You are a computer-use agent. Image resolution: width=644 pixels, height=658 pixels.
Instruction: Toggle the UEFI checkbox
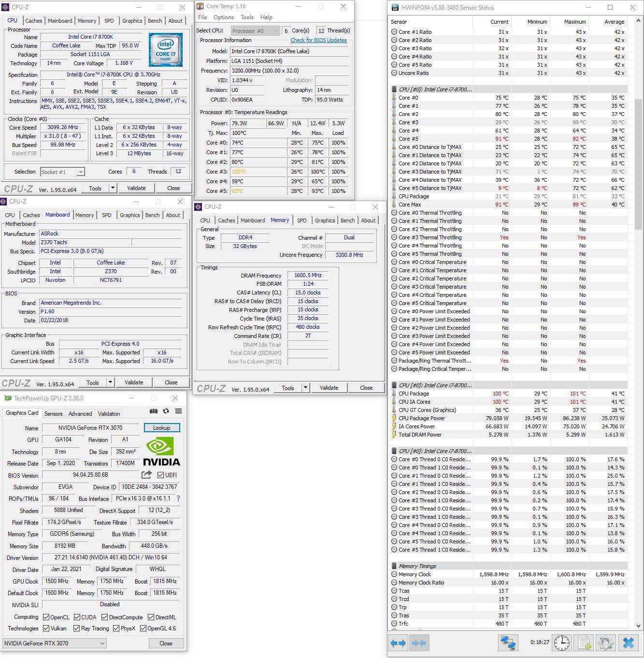click(160, 475)
